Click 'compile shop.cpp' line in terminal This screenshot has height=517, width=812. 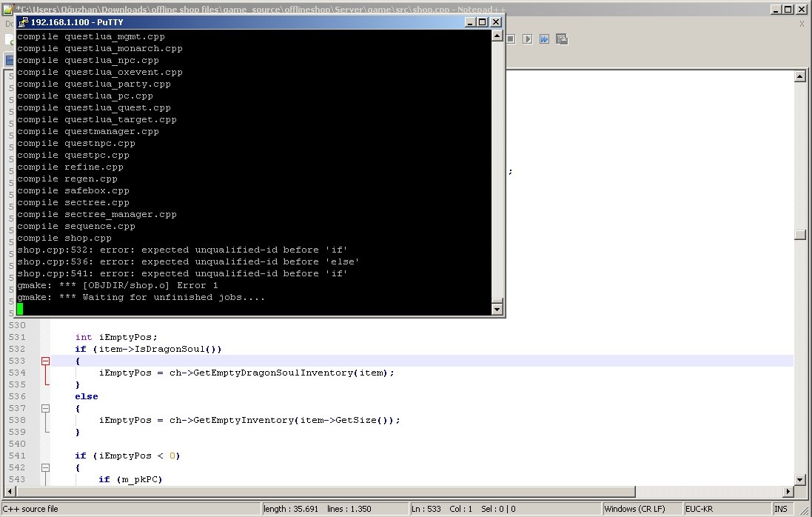(64, 239)
